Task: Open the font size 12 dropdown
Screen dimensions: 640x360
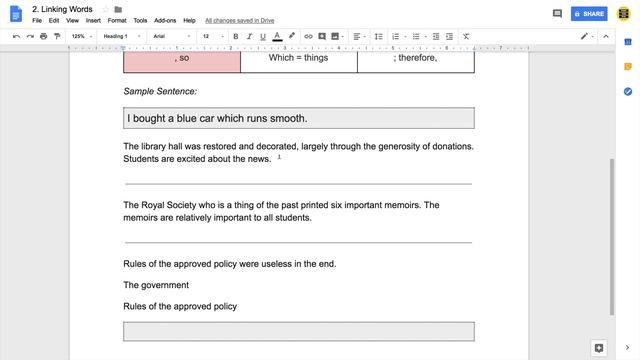Action: tap(213, 36)
